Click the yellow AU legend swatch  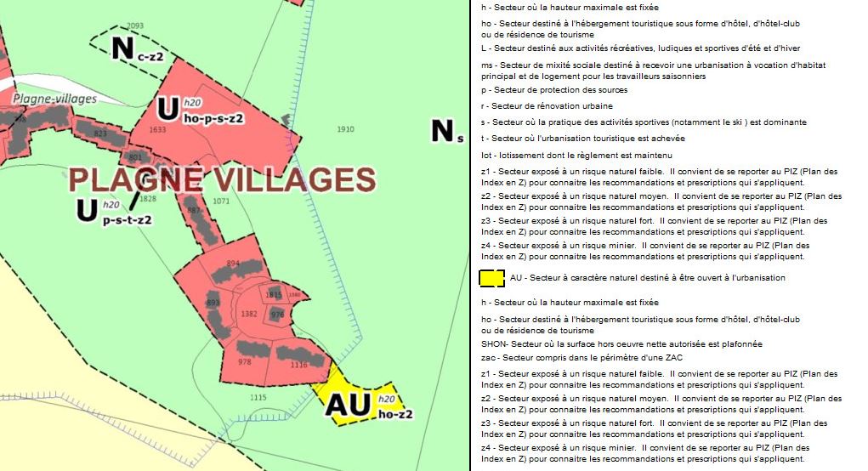tap(492, 279)
